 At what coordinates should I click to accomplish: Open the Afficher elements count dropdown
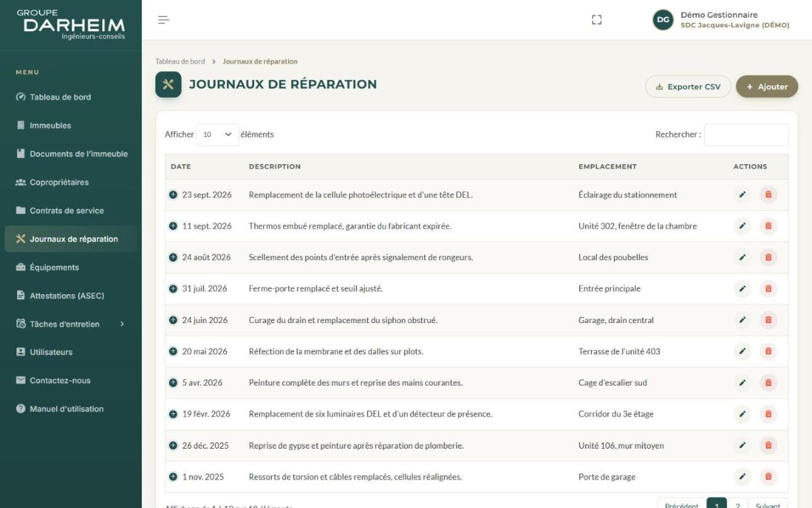(x=217, y=134)
